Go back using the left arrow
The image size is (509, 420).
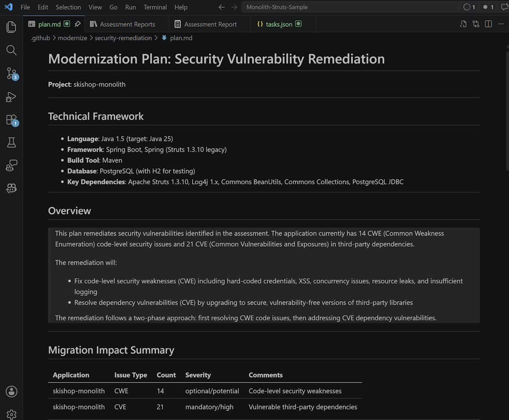pyautogui.click(x=221, y=7)
